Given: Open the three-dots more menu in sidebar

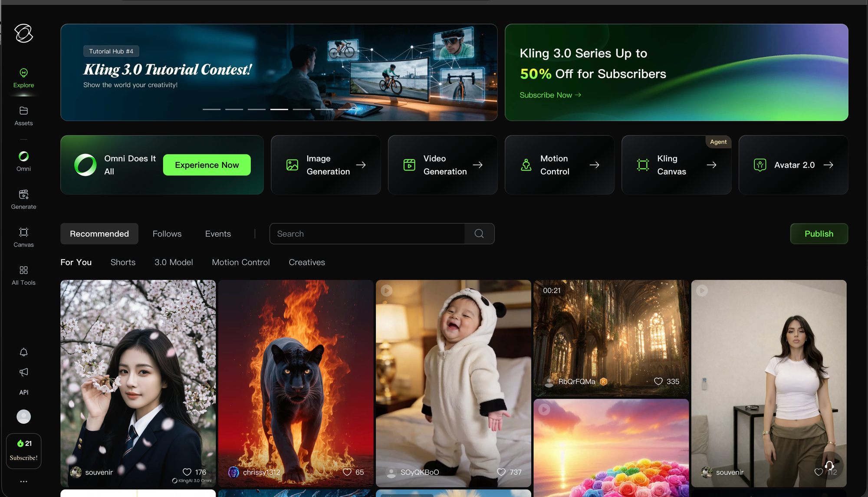Looking at the screenshot, I should (x=23, y=481).
